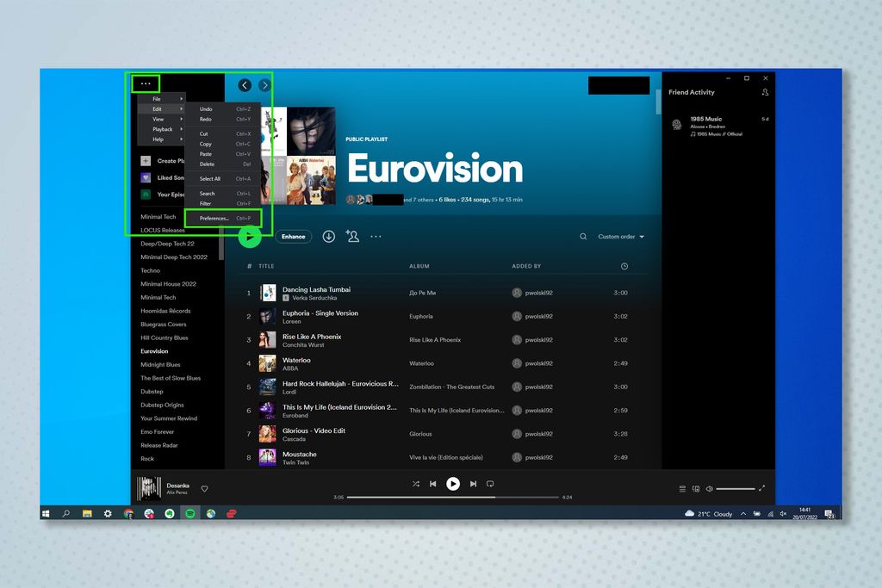The width and height of the screenshot is (882, 588).
Task: Open the invite collaborators icon
Action: [x=352, y=236]
